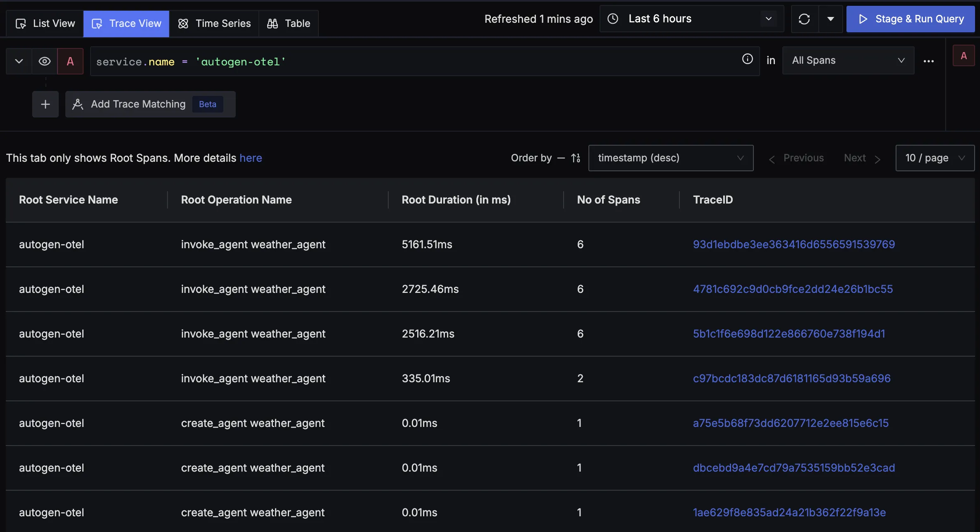Click the clock icon in the time range selector
980x532 pixels.
click(612, 18)
